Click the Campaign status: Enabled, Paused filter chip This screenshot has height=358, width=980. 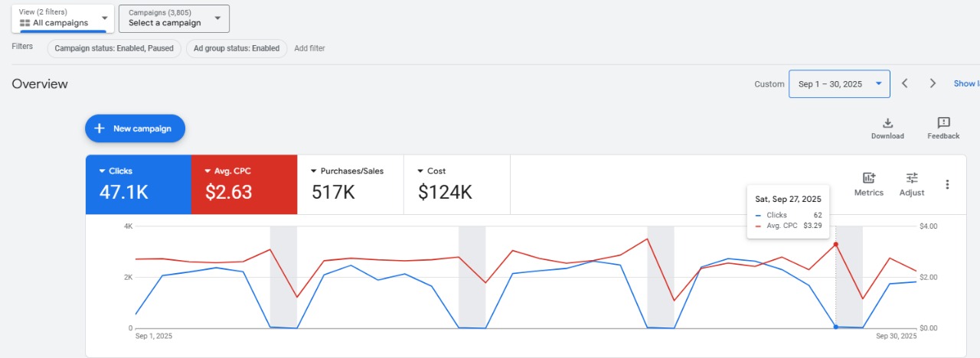coord(114,48)
